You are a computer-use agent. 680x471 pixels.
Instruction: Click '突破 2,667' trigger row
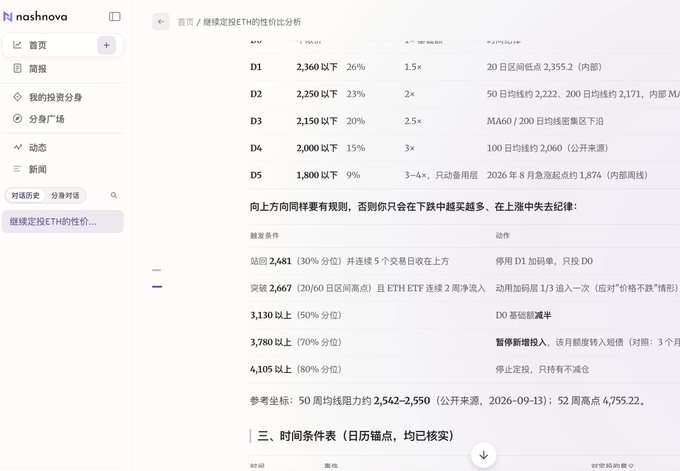click(x=367, y=288)
